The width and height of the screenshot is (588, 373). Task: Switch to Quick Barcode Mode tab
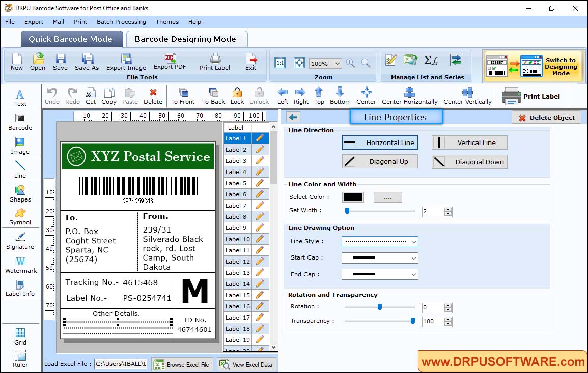tap(72, 39)
